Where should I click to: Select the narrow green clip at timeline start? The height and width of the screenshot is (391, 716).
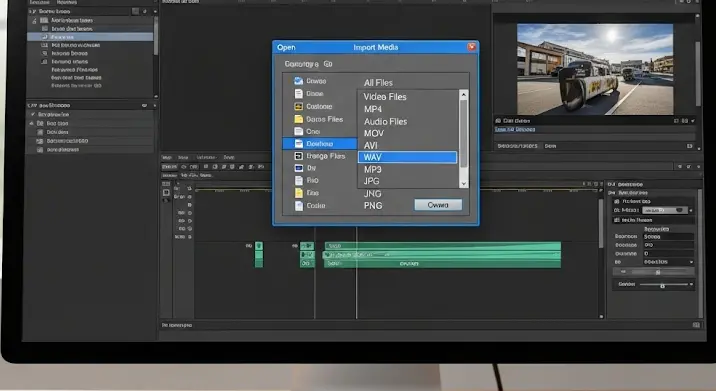(259, 254)
